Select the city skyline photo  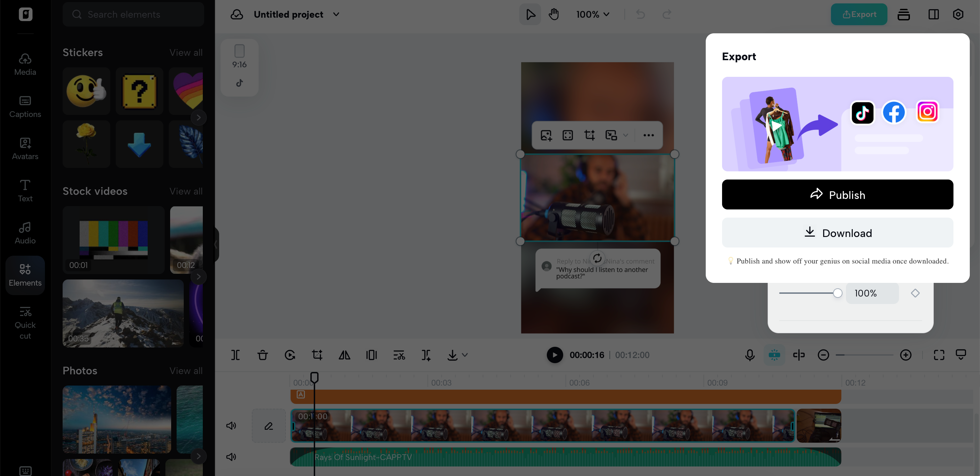pyautogui.click(x=116, y=419)
